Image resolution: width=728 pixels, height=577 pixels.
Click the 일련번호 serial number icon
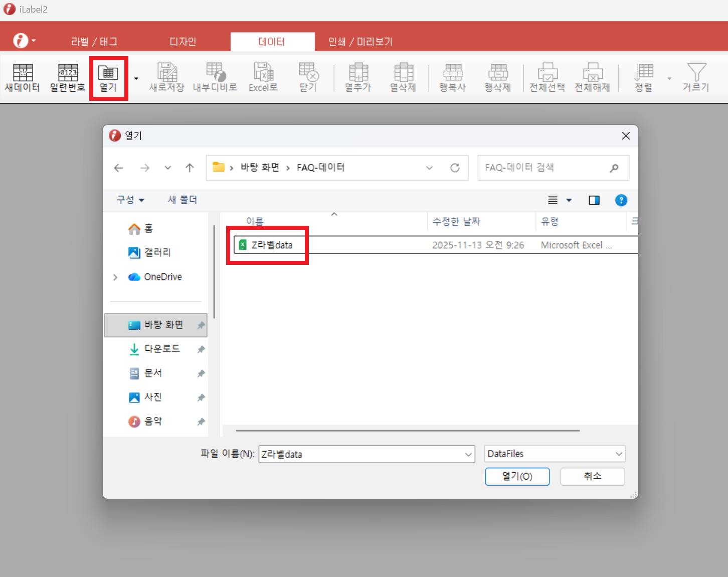pos(68,78)
